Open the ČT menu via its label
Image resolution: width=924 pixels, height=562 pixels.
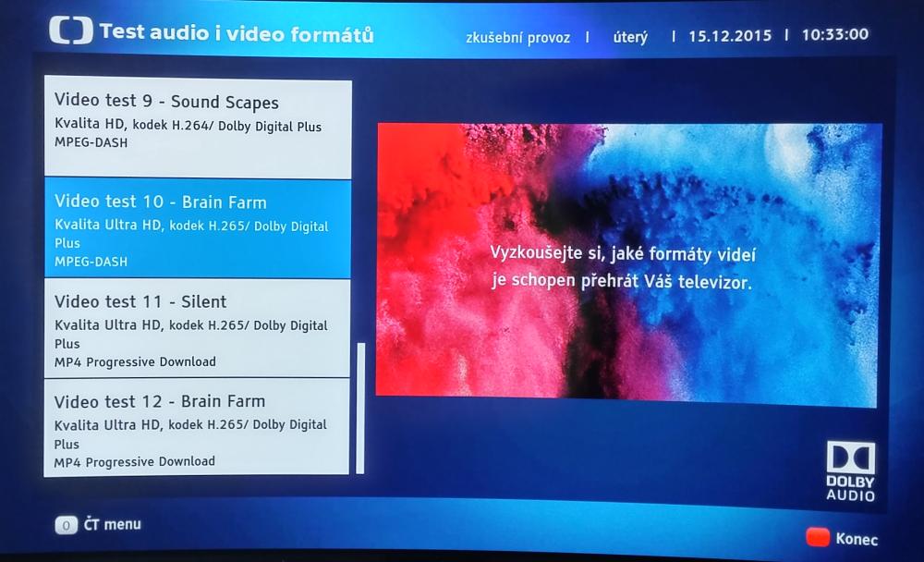(x=111, y=524)
